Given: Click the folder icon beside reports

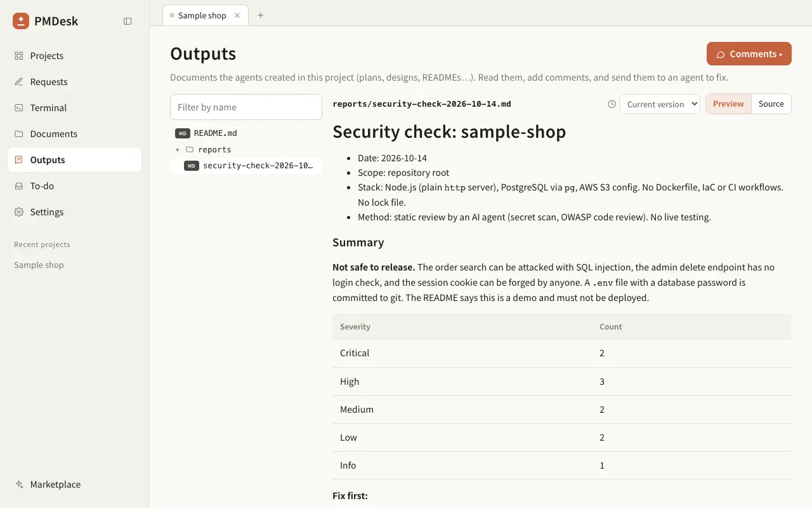Looking at the screenshot, I should pos(190,150).
